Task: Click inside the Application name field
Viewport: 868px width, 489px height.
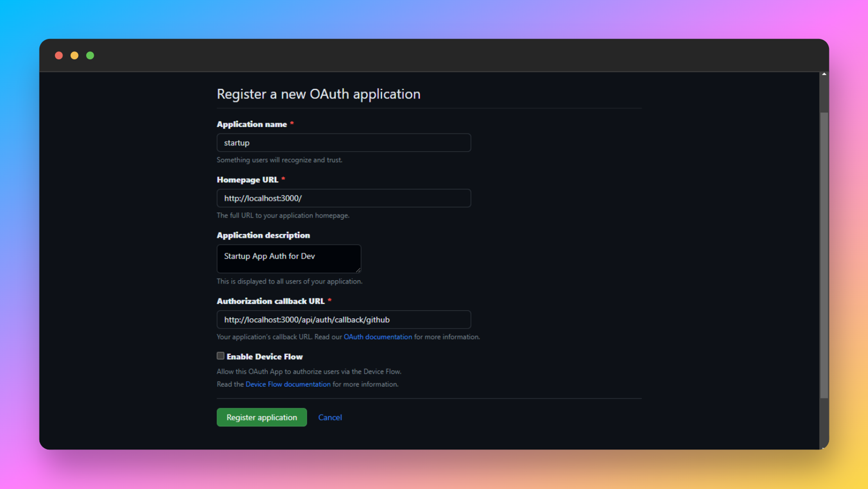Action: 343,142
